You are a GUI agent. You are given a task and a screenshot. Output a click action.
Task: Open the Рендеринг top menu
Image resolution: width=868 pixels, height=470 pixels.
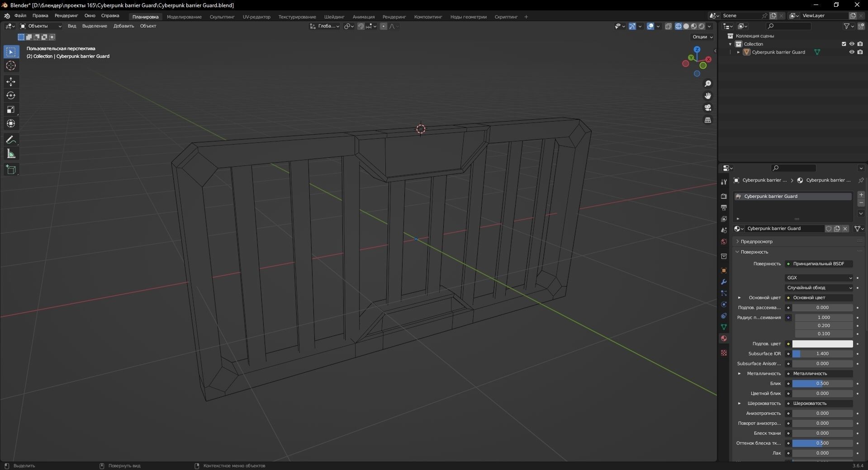click(66, 16)
